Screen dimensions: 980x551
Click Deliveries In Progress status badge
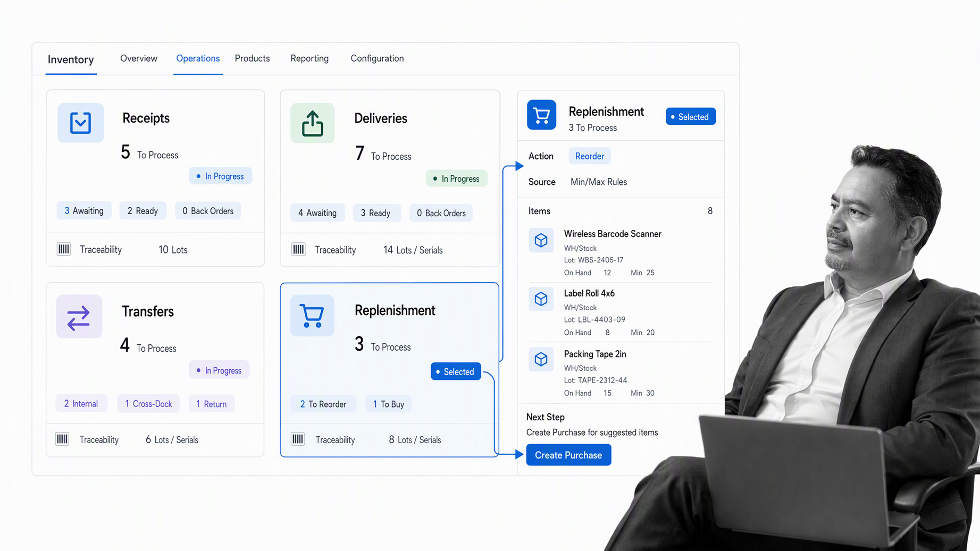tap(456, 179)
